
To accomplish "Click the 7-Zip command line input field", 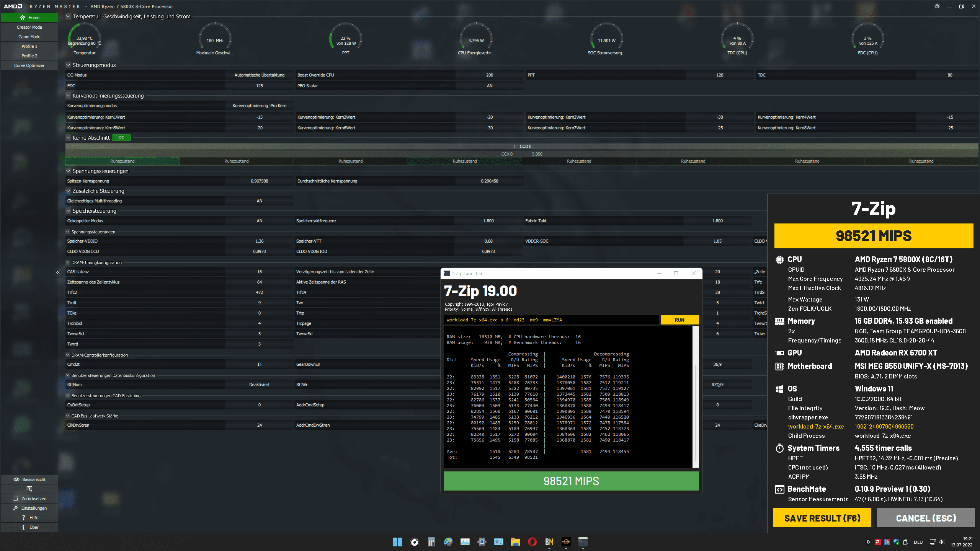I will coord(552,320).
